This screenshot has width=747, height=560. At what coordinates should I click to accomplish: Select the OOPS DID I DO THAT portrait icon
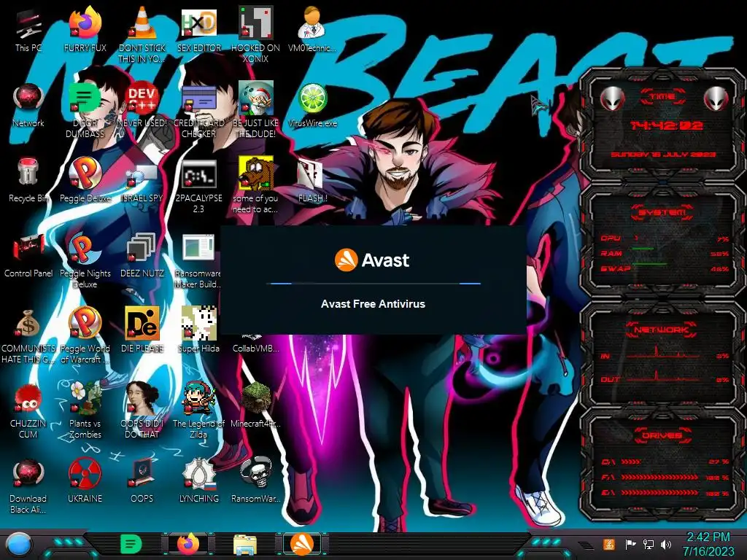tap(142, 399)
